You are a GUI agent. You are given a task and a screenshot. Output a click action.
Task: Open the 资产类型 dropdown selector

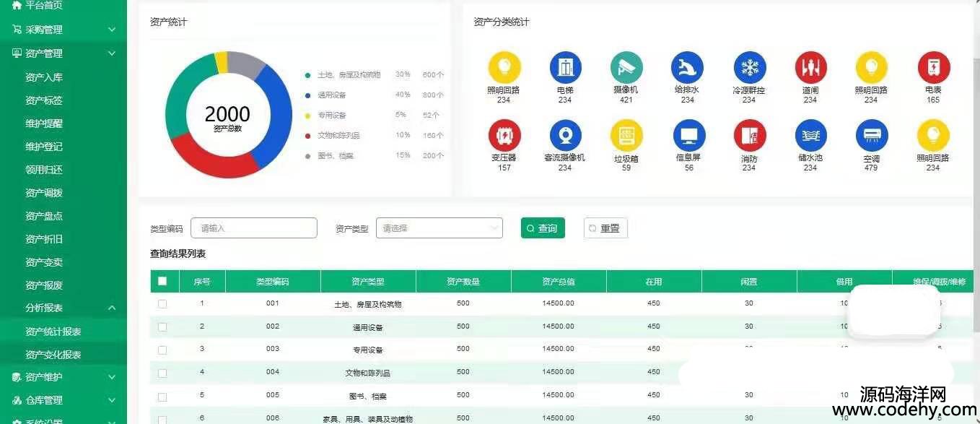pyautogui.click(x=439, y=228)
